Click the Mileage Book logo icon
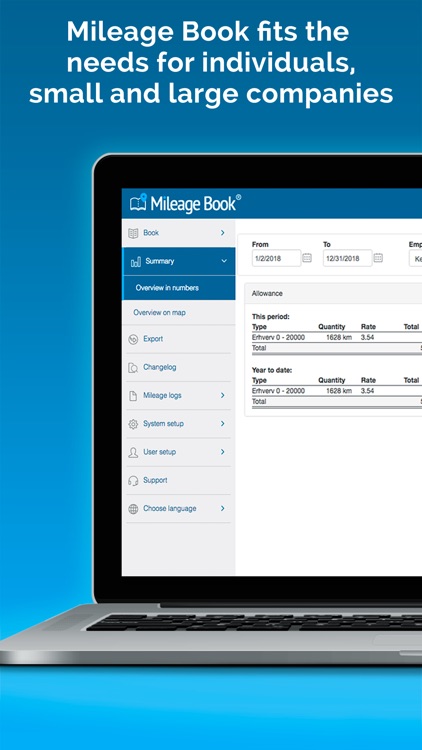Viewport: 422px width, 750px height. click(x=138, y=201)
